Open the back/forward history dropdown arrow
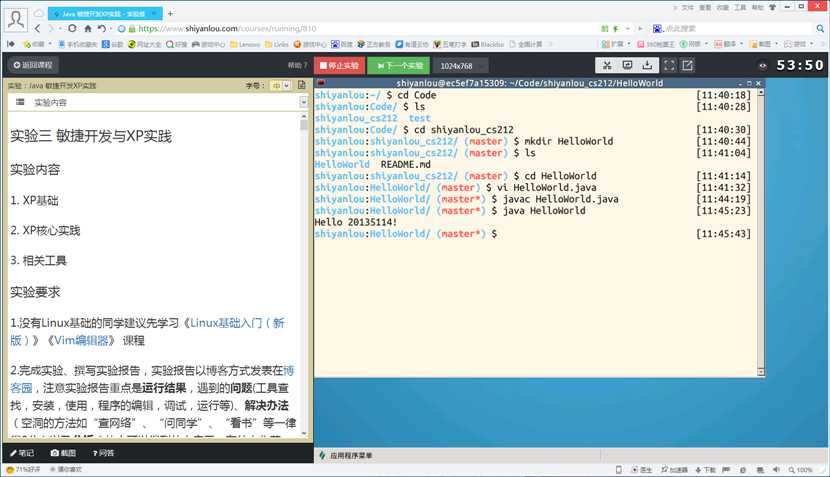The height and width of the screenshot is (477, 830). tap(60, 29)
